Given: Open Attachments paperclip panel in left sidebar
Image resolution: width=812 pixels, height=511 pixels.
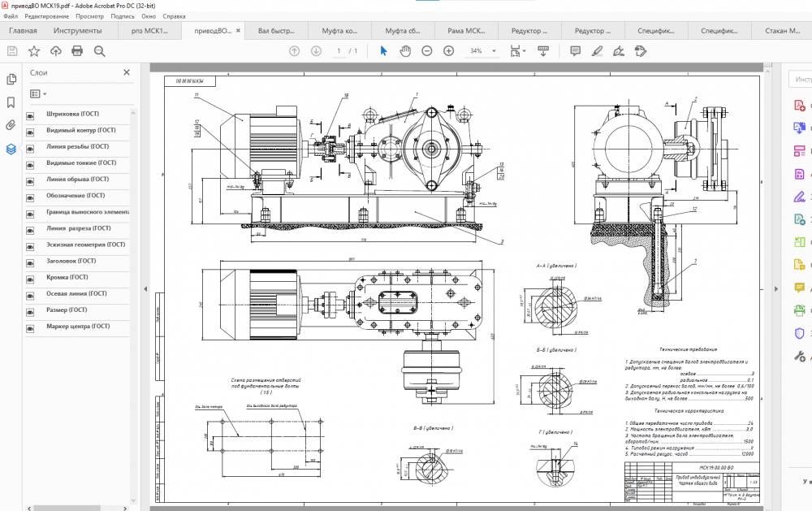Looking at the screenshot, I should (11, 125).
